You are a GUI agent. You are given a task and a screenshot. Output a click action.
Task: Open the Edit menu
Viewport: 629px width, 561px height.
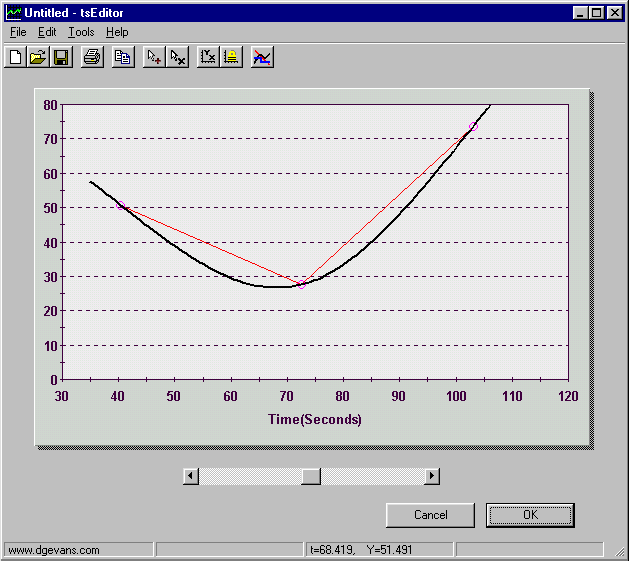click(x=47, y=32)
